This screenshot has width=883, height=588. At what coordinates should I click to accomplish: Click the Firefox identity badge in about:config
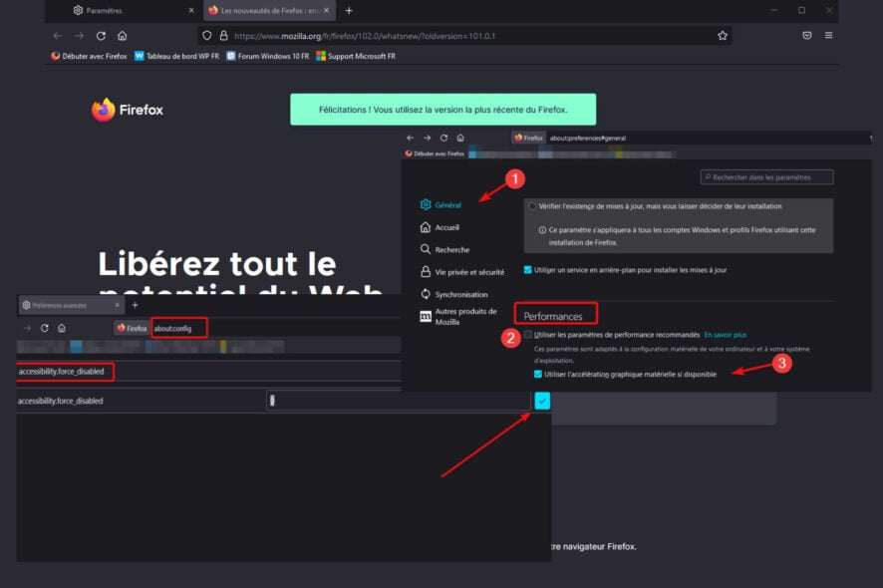pos(133,328)
